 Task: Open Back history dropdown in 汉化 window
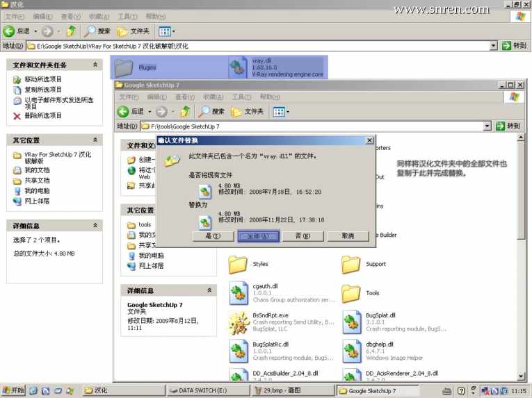point(35,31)
